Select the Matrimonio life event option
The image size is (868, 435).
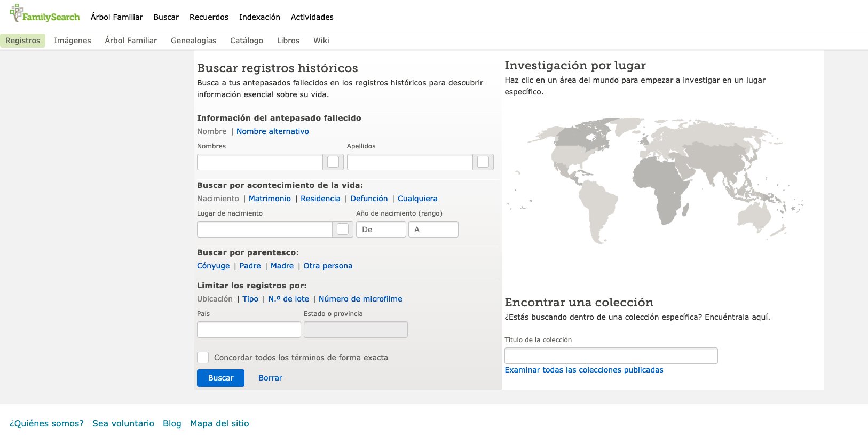coord(270,199)
